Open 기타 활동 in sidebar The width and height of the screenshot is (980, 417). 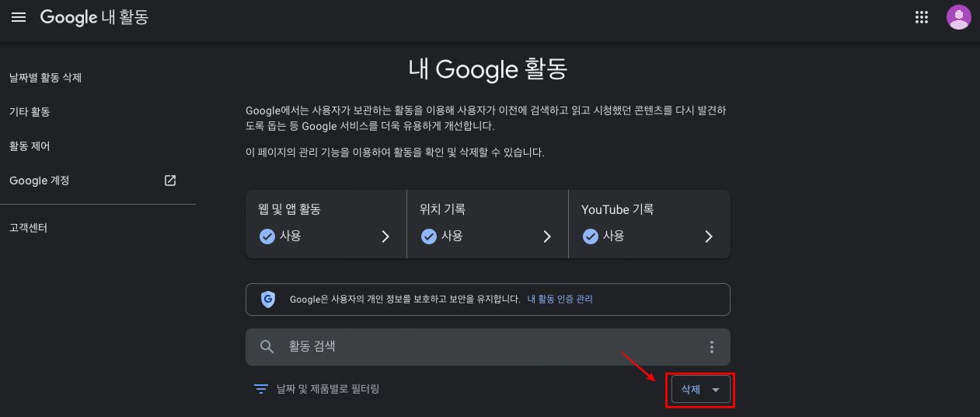(30, 112)
